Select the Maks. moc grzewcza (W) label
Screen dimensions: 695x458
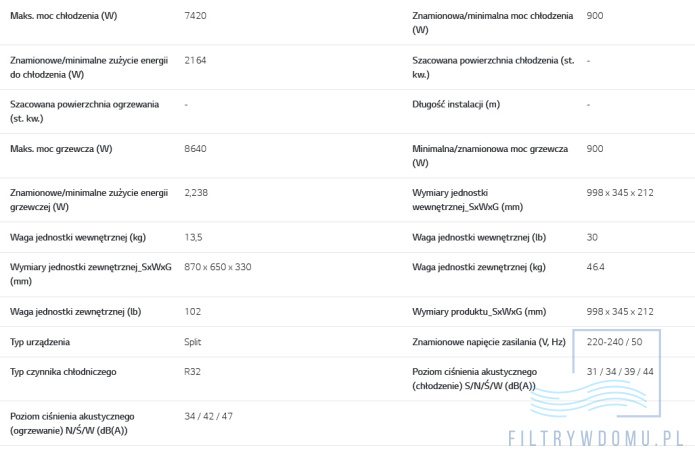coord(61,149)
